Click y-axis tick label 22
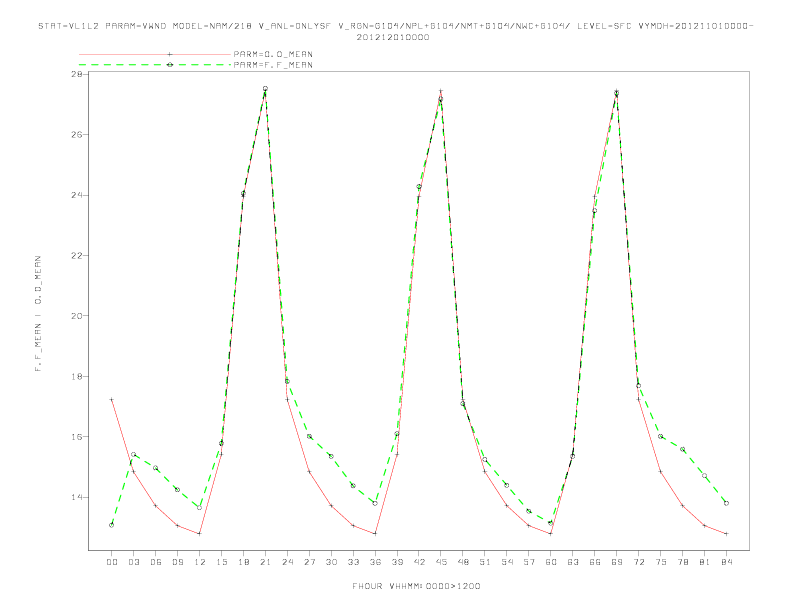The width and height of the screenshot is (792, 612). point(77,256)
